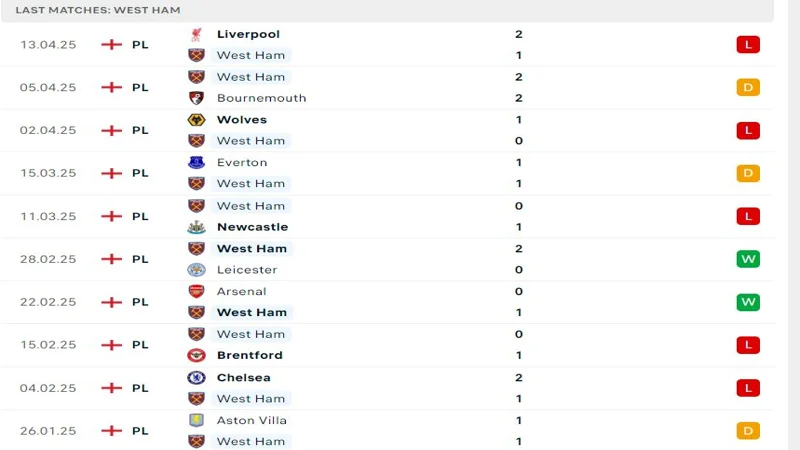Click the PL league label on 04.02.25 row
Viewport: 800px width, 450px height.
click(140, 388)
